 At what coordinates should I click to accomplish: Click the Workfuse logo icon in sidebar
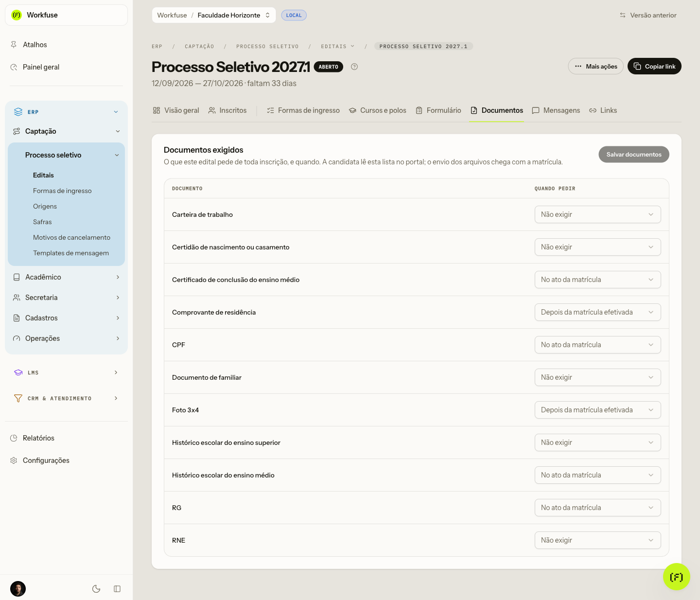pyautogui.click(x=17, y=15)
